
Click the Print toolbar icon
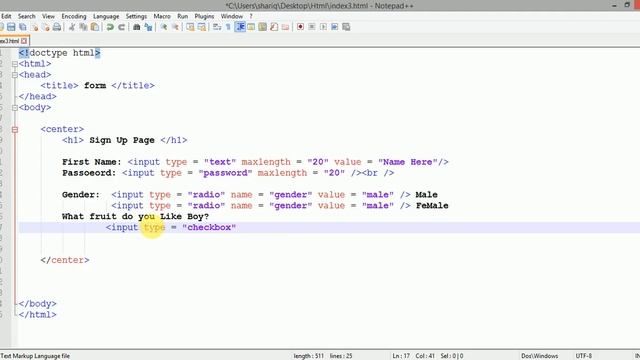coord(57,27)
